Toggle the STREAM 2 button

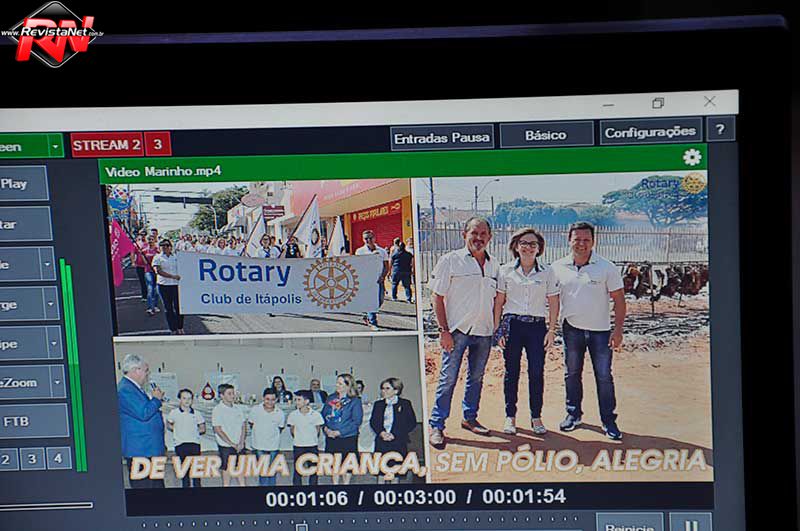106,145
